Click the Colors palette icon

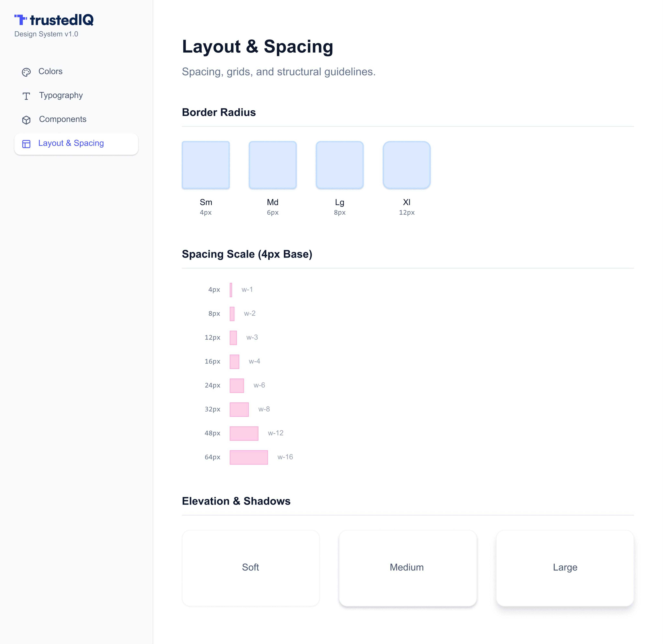[26, 72]
